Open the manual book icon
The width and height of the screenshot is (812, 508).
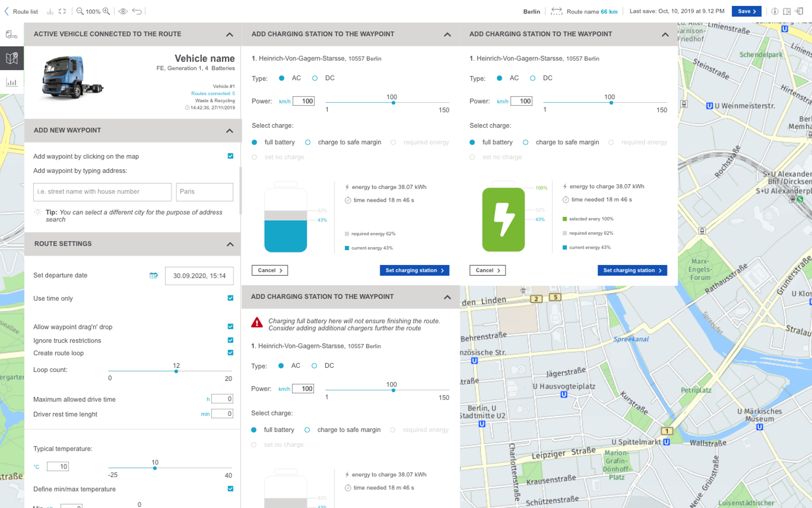[787, 12]
